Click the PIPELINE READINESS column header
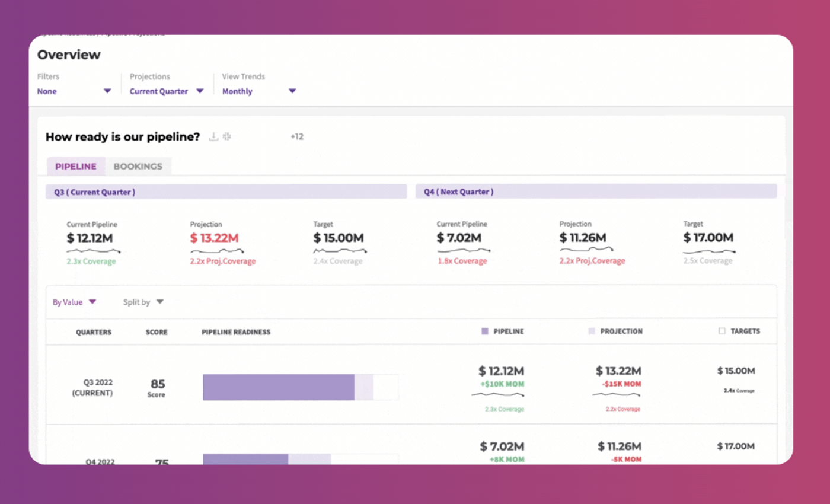The height and width of the screenshot is (504, 830). coord(236,332)
